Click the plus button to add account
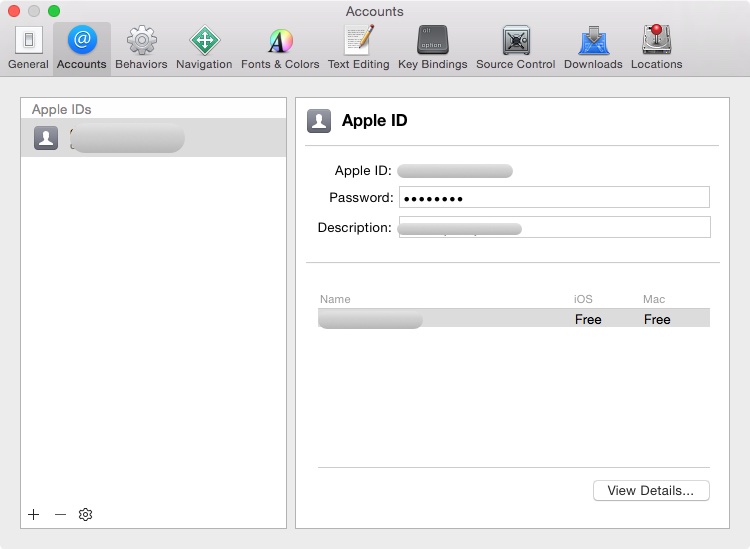This screenshot has height=549, width=750. click(x=34, y=514)
